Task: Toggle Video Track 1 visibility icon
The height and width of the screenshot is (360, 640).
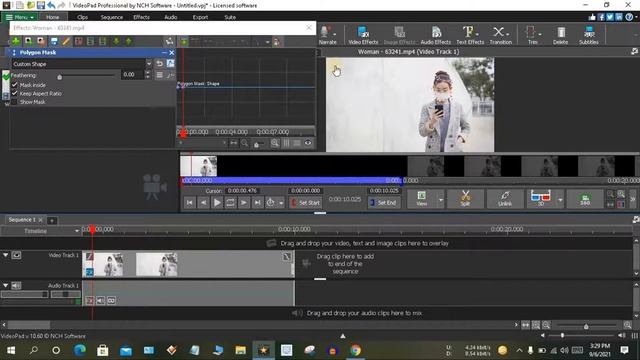Action: pos(16,255)
